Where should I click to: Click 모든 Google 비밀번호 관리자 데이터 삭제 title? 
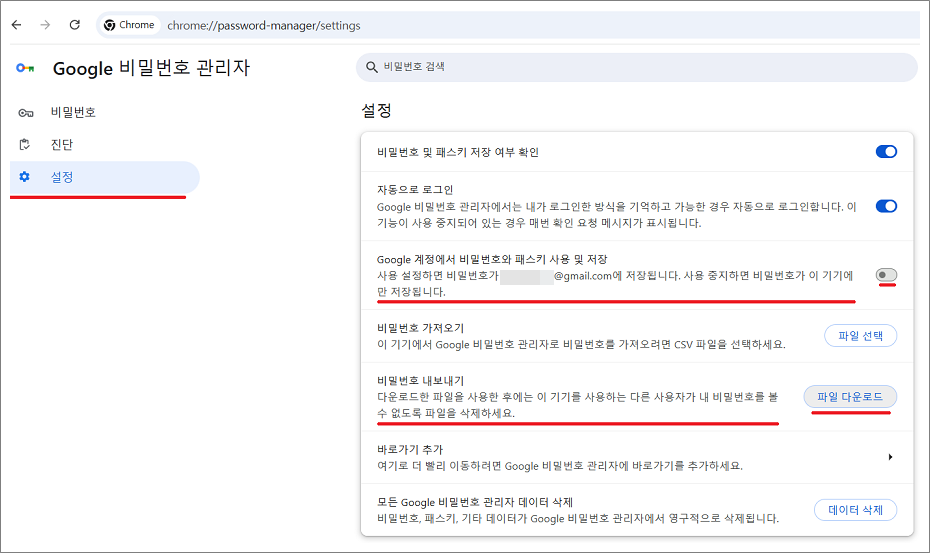click(x=474, y=503)
